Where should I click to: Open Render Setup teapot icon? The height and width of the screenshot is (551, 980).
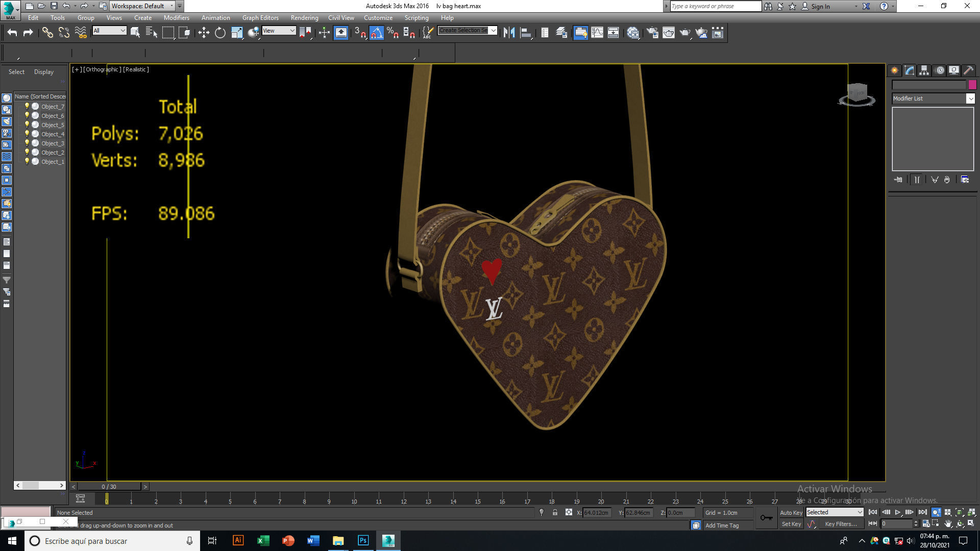tap(652, 33)
